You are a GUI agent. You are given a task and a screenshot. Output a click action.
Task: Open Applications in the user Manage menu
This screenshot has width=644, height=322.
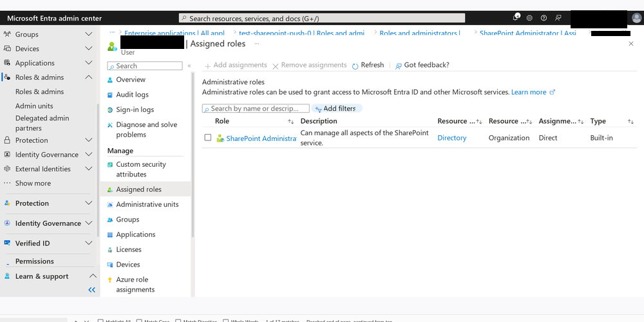135,234
